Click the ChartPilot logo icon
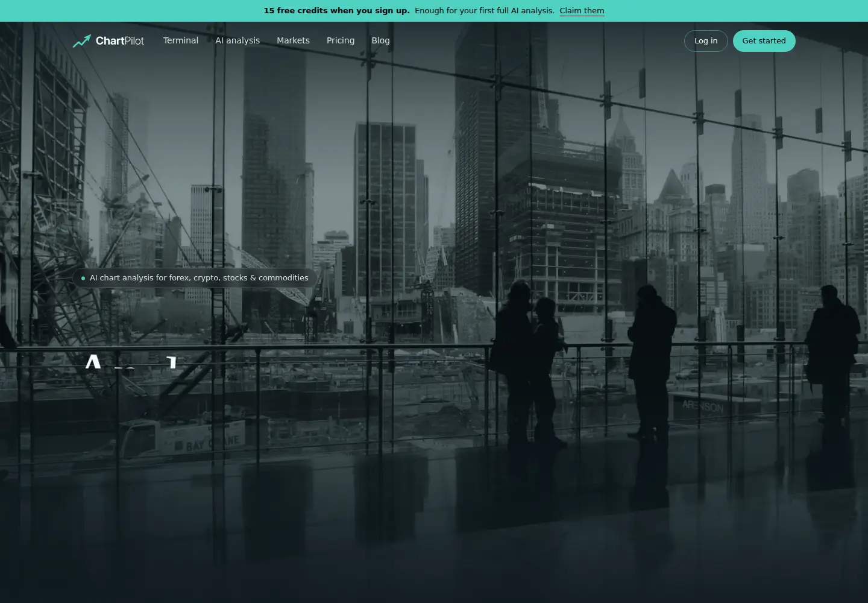Image resolution: width=868 pixels, height=603 pixels. 81,41
